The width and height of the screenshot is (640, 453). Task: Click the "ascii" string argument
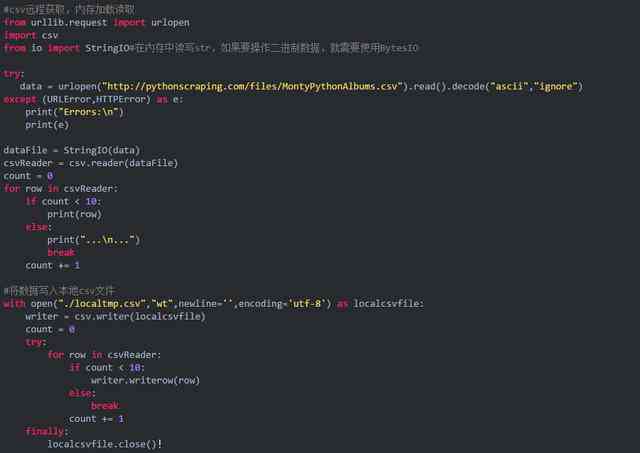tap(509, 87)
